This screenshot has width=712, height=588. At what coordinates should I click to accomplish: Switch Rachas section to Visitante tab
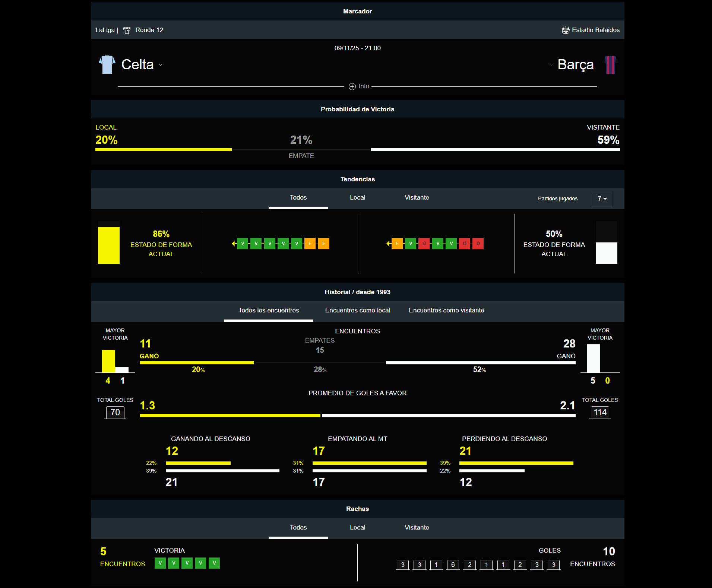coord(417,528)
